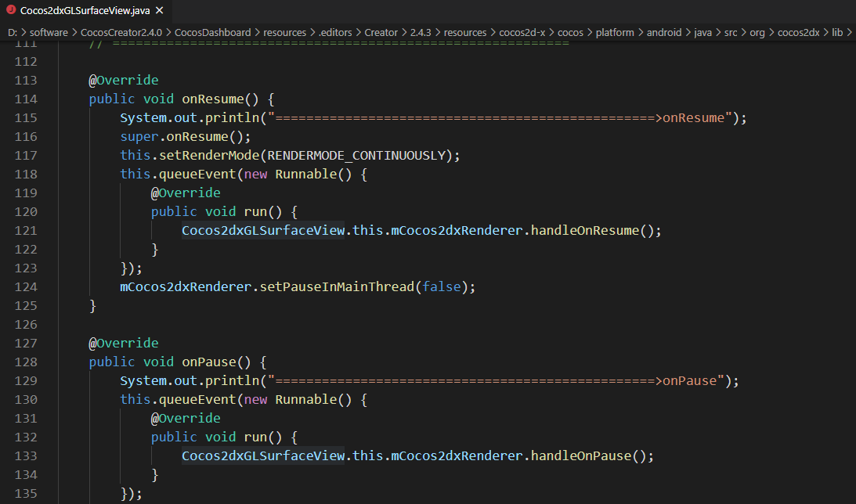Open the 'Creator' breadcrumb folder
The height and width of the screenshot is (504, 856).
(381, 33)
